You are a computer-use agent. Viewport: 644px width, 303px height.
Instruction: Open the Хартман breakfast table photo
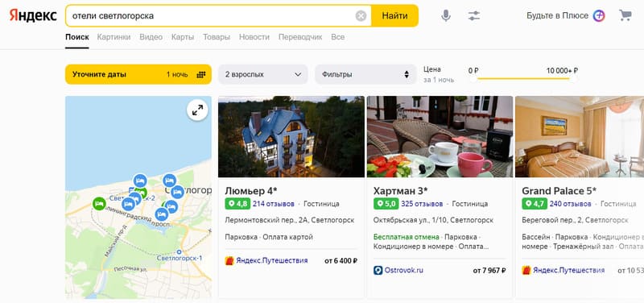(440, 136)
